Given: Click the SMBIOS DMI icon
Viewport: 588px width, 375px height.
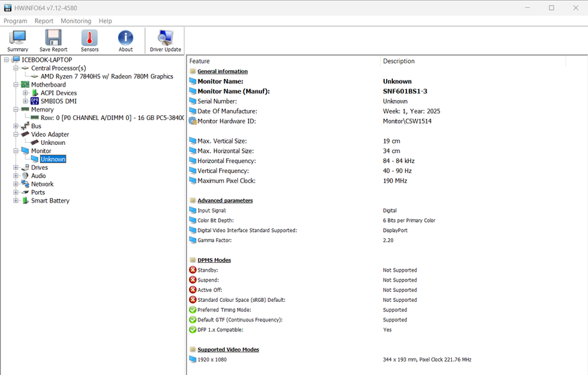Looking at the screenshot, I should pos(35,101).
